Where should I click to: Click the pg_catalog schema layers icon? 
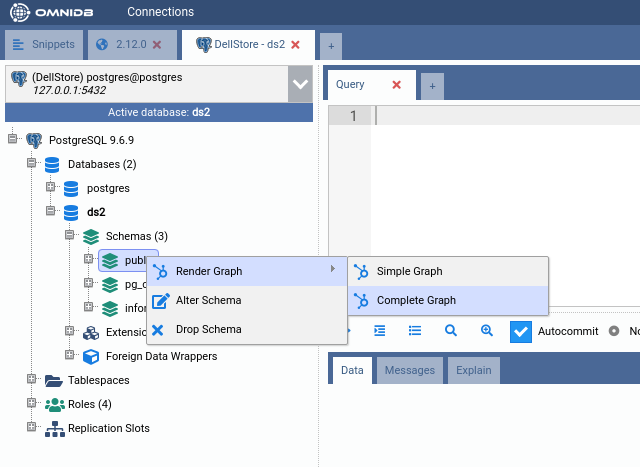point(110,285)
